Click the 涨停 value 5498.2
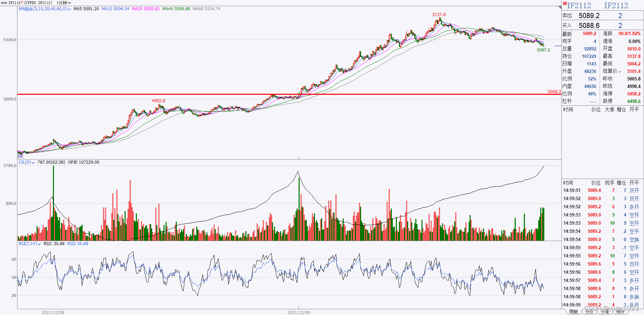The width and height of the screenshot is (644, 315). tap(634, 94)
